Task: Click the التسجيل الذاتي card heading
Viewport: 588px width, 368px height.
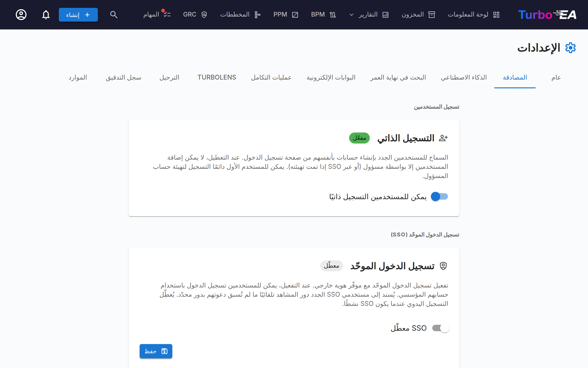Action: [x=406, y=138]
